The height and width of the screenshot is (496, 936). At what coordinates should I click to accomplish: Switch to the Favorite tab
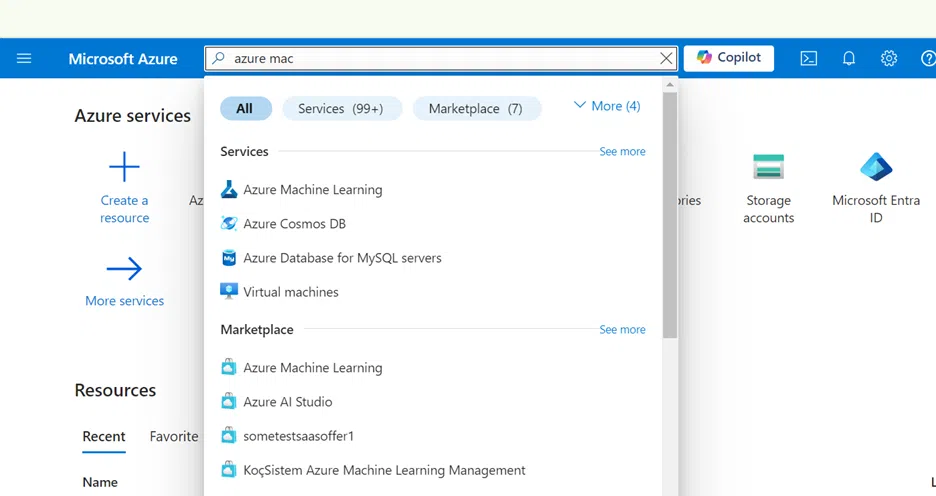click(x=174, y=436)
